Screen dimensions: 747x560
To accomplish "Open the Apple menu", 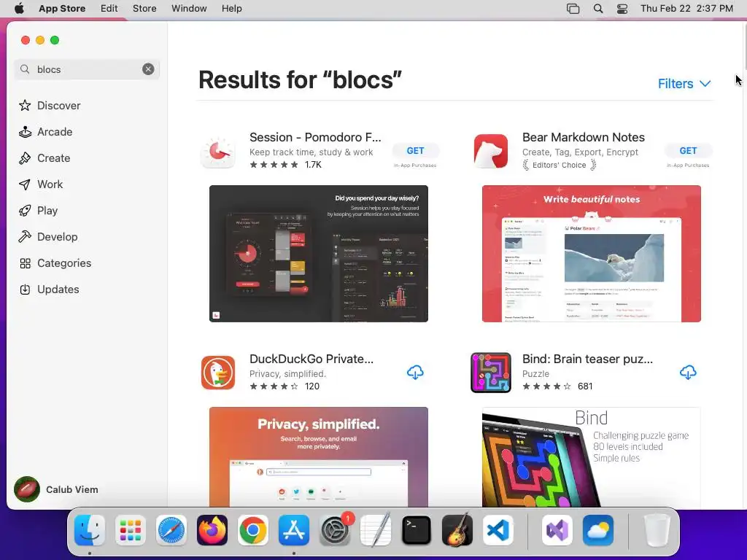I will [x=19, y=9].
